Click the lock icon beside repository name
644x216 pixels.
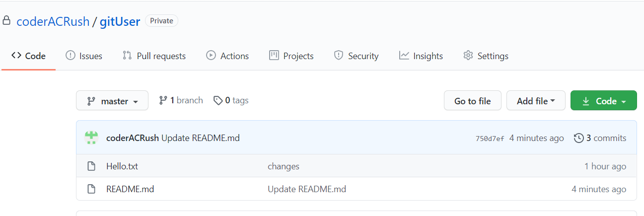click(6, 21)
